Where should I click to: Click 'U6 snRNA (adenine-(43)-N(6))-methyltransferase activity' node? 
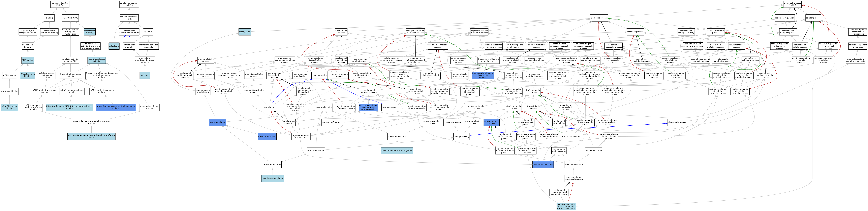69,107
